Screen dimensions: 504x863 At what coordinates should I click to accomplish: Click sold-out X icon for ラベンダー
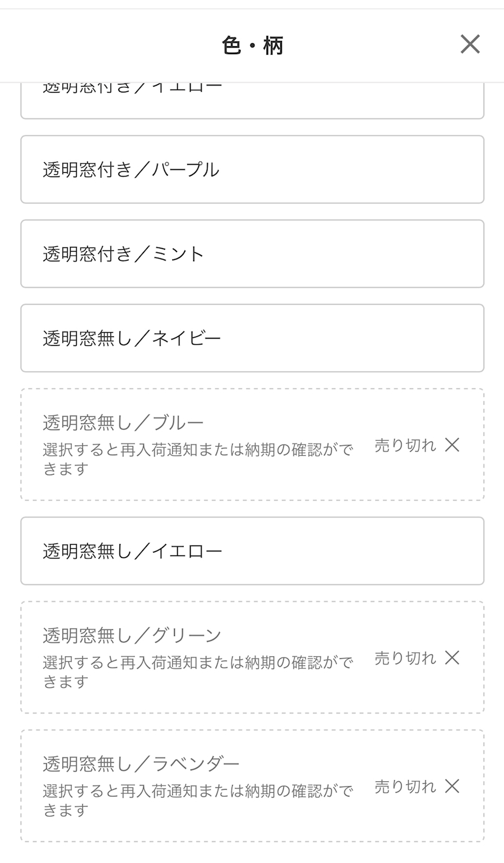coord(452,786)
